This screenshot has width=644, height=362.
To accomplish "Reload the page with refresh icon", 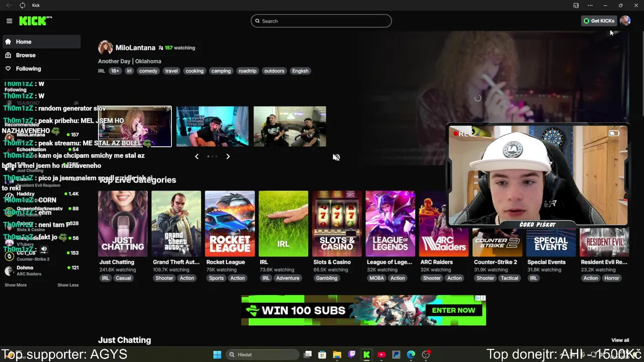I will click(x=22, y=5).
